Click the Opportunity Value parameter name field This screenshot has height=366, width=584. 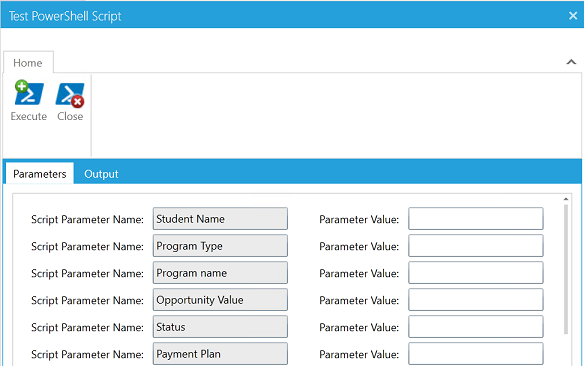(220, 300)
